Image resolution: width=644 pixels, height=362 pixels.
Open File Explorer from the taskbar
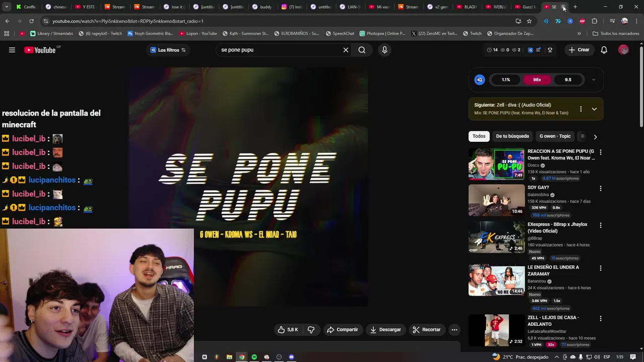click(x=229, y=357)
